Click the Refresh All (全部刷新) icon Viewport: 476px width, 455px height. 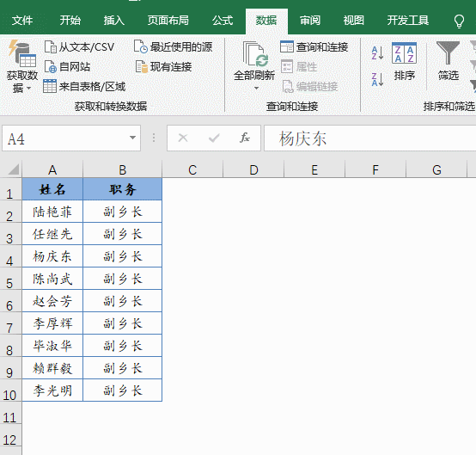pyautogui.click(x=255, y=54)
